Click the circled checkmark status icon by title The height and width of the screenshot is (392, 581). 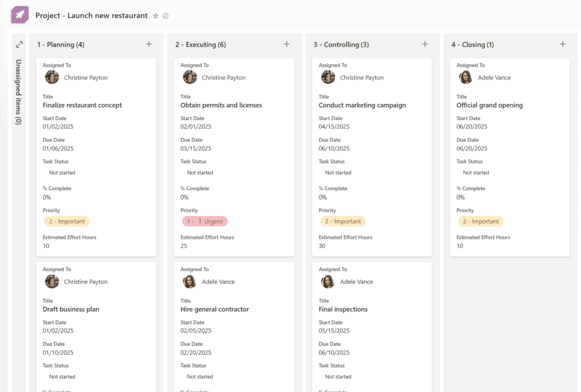166,16
